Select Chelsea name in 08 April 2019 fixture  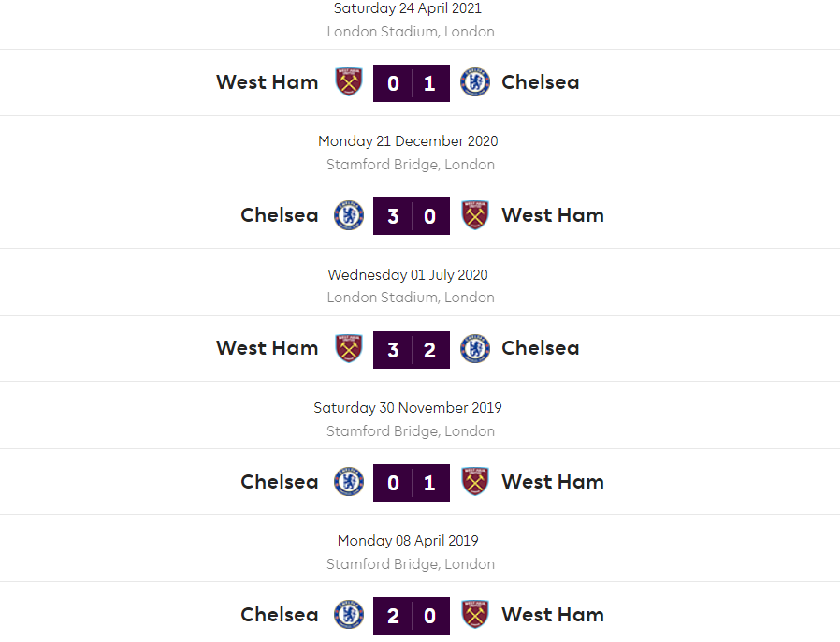pyautogui.click(x=280, y=615)
